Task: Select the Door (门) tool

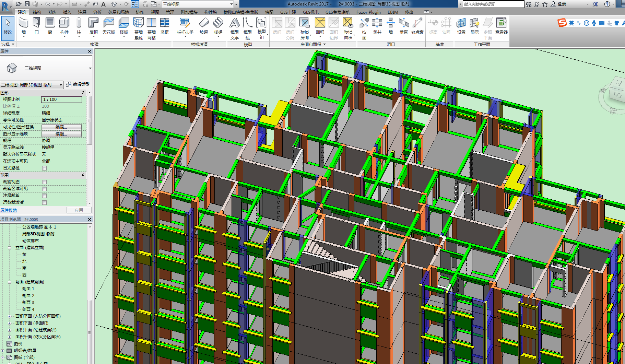Action: [37, 26]
